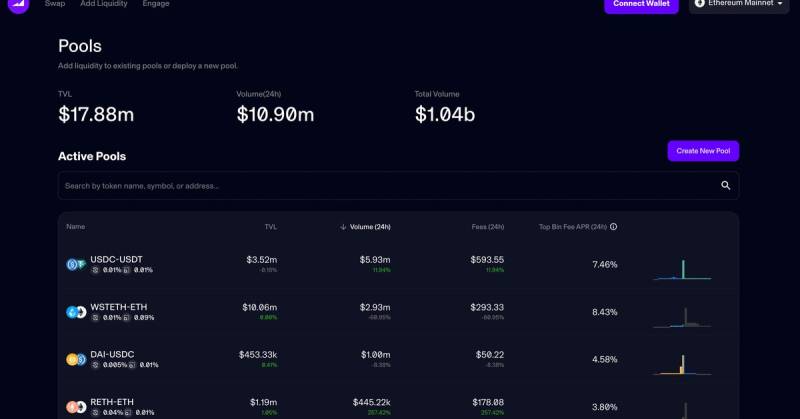
Task: Click the WSTETH-ETH token pair icon
Action: point(76,312)
